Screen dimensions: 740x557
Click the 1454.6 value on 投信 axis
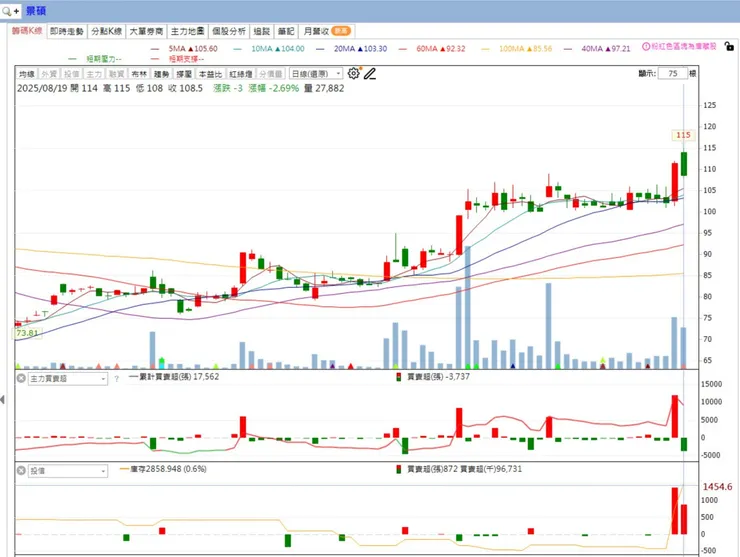point(717,487)
